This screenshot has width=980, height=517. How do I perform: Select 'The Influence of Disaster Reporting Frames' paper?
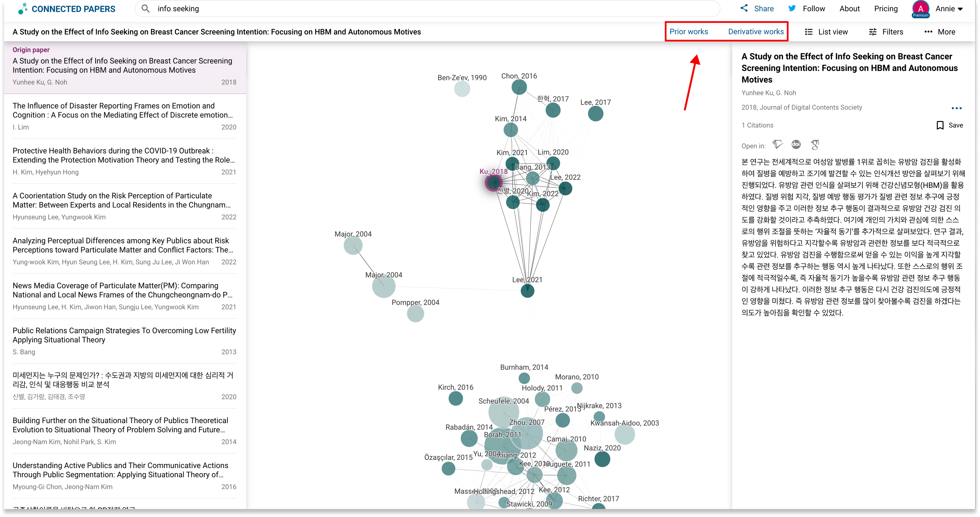point(124,116)
